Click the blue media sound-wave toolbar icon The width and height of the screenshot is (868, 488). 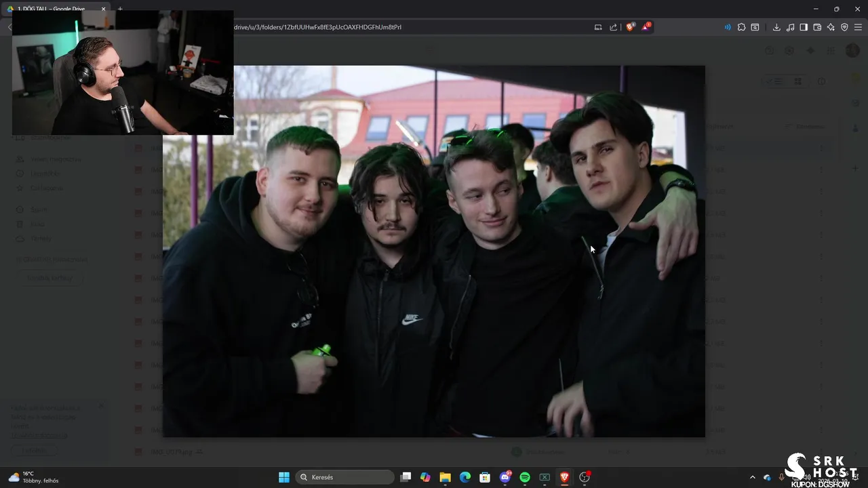click(x=728, y=27)
